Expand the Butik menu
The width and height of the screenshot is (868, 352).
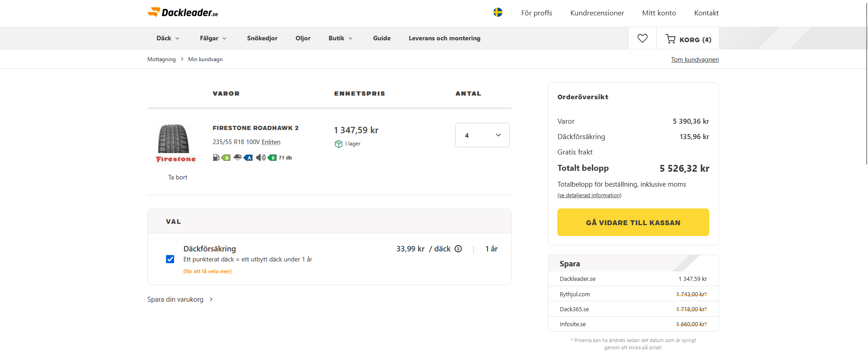341,39
